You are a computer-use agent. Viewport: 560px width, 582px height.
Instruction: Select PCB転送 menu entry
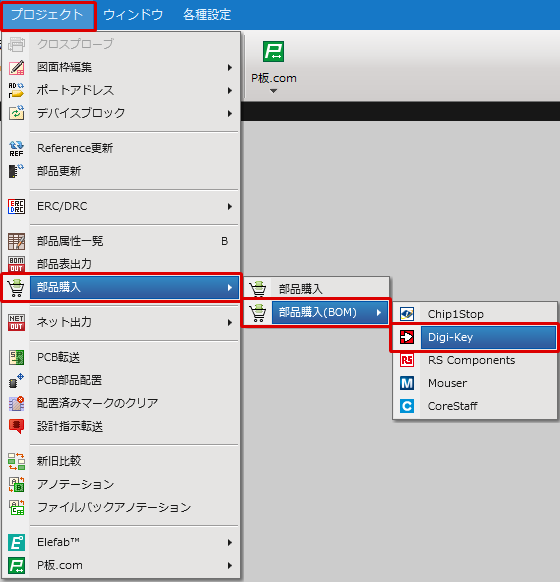(x=121, y=357)
